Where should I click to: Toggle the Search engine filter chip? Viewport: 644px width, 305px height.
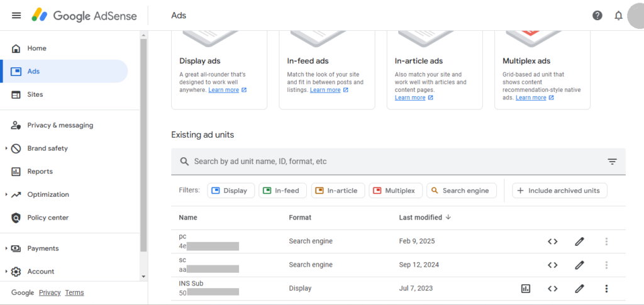point(462,191)
